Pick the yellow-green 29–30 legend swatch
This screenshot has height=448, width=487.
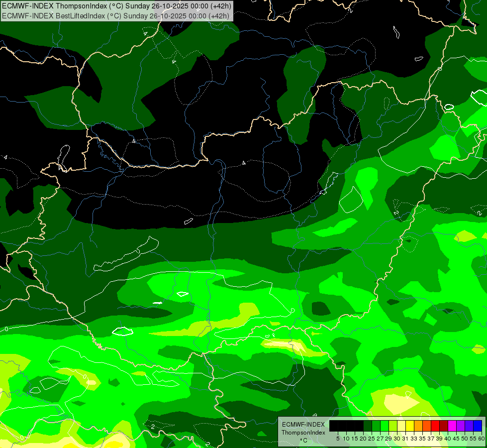[x=393, y=426]
